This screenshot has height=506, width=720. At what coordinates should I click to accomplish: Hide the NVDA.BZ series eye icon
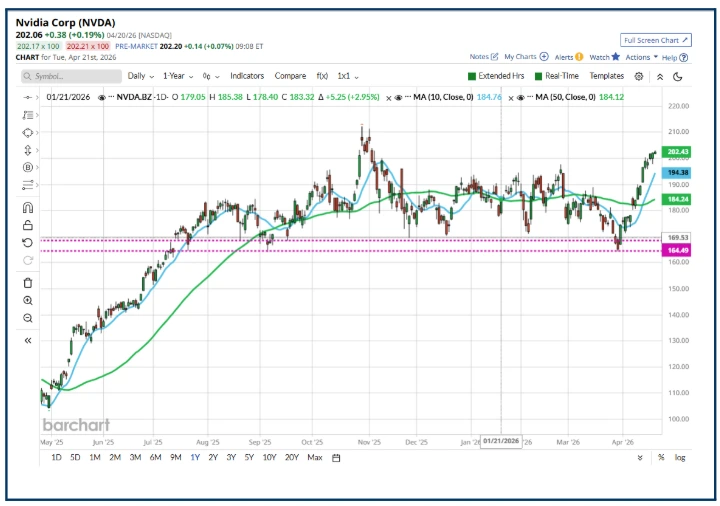[x=101, y=97]
